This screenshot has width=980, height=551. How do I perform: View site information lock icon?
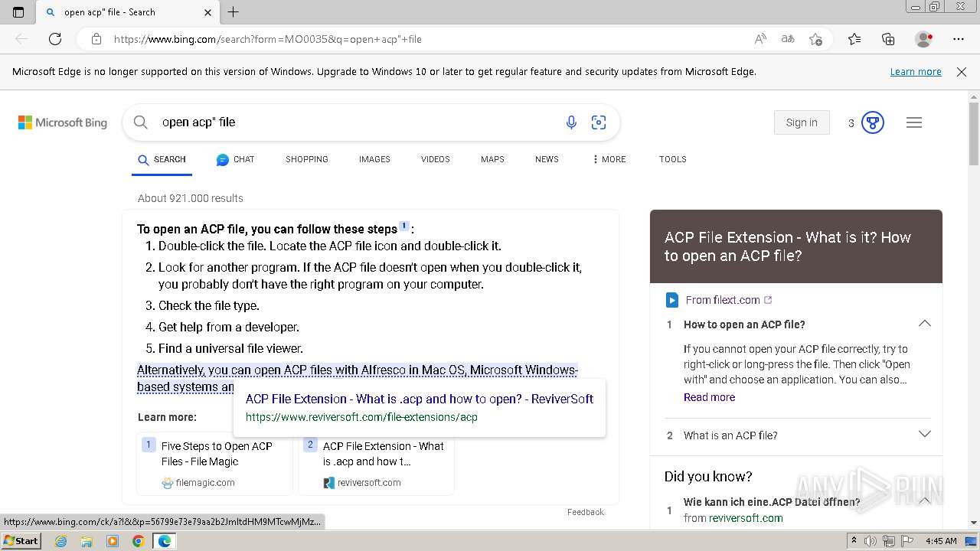[96, 39]
